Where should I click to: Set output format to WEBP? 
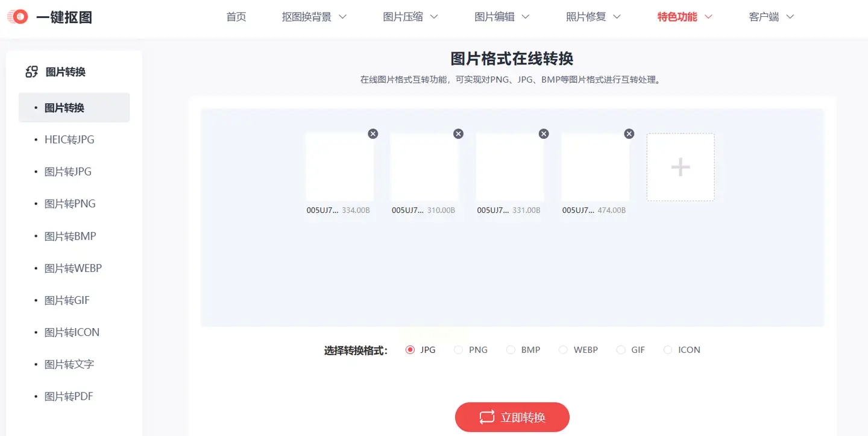tap(563, 350)
